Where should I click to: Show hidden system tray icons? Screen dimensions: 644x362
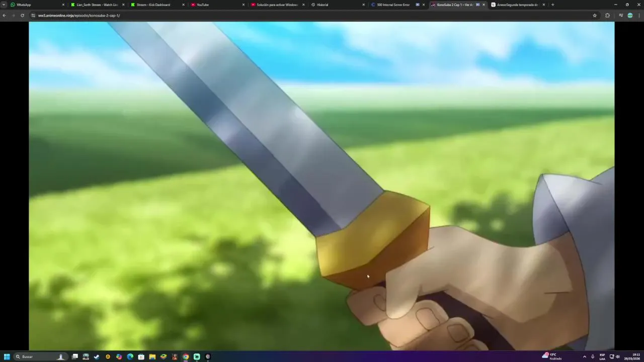pos(584,356)
